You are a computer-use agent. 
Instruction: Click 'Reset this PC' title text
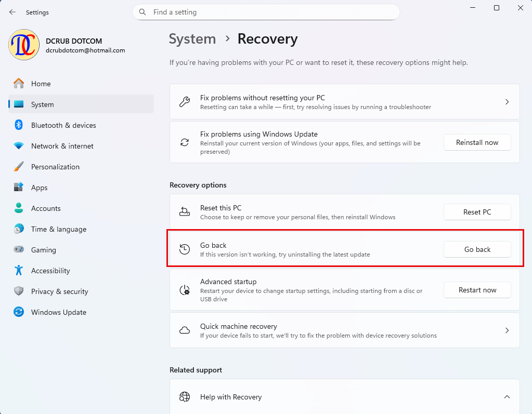coord(221,208)
